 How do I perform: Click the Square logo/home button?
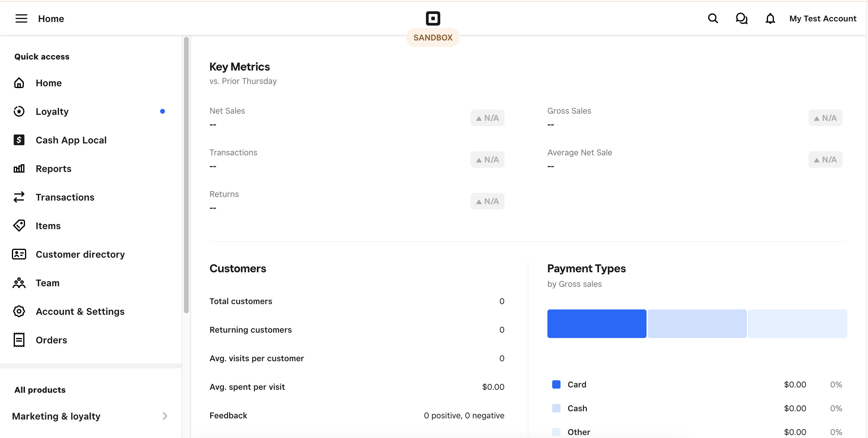(x=433, y=18)
